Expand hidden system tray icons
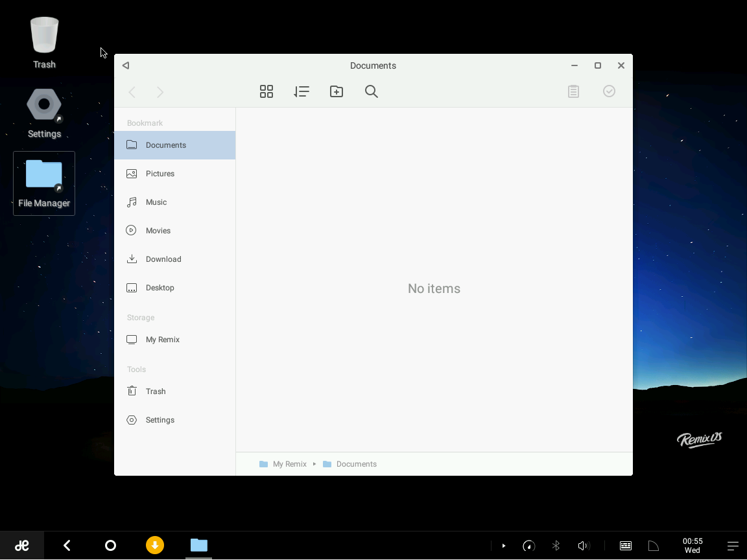Image resolution: width=747 pixels, height=560 pixels. click(x=504, y=545)
